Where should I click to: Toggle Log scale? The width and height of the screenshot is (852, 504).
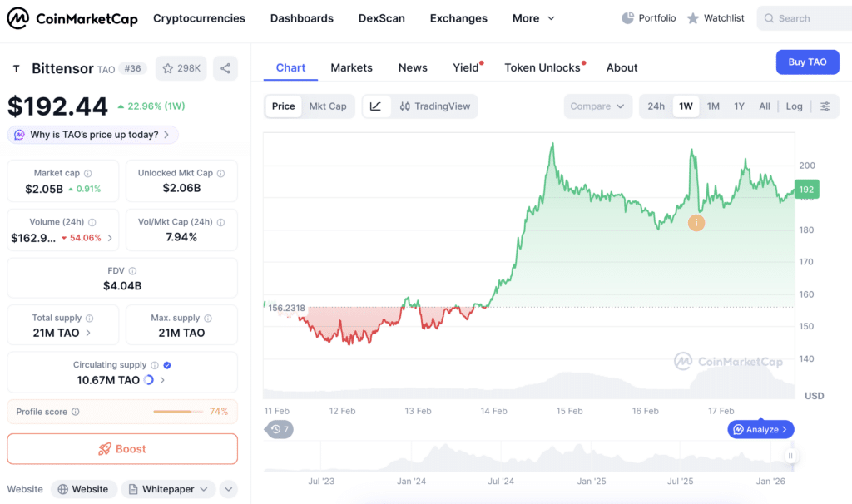coord(794,106)
